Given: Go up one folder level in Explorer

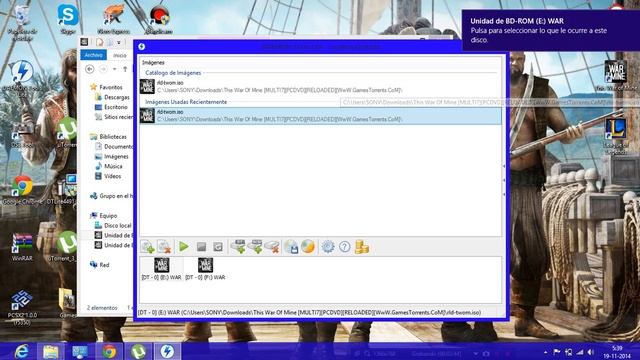Looking at the screenshot, I should click(125, 69).
